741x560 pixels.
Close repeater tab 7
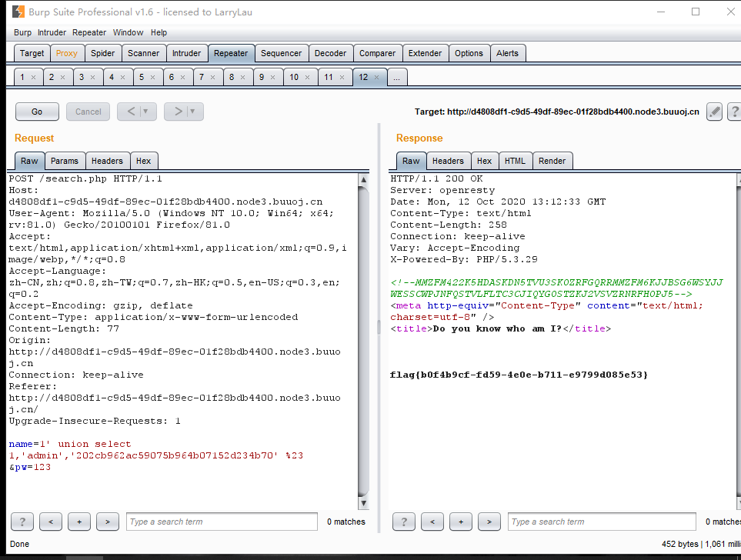pyautogui.click(x=212, y=77)
